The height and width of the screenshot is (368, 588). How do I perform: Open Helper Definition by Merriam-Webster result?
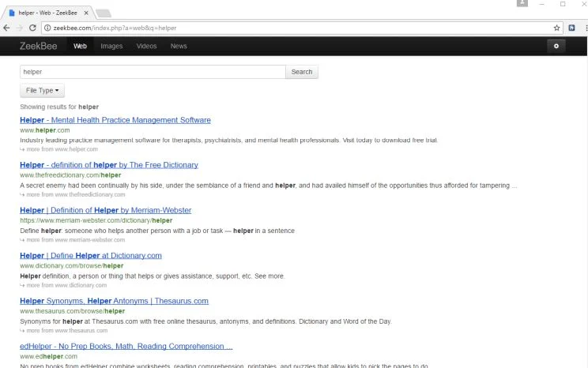[x=106, y=210]
